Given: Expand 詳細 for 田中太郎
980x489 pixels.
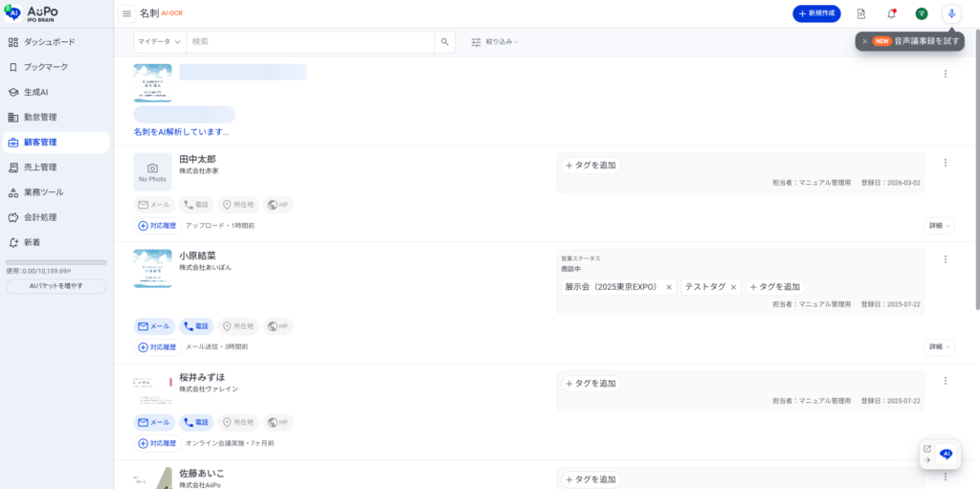Looking at the screenshot, I should (939, 226).
